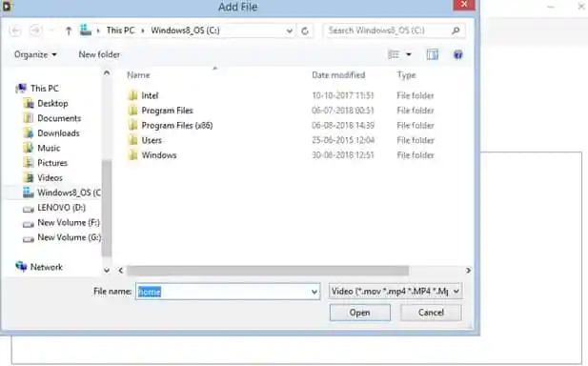Show the preview pane
588x366 pixels.
432,54
